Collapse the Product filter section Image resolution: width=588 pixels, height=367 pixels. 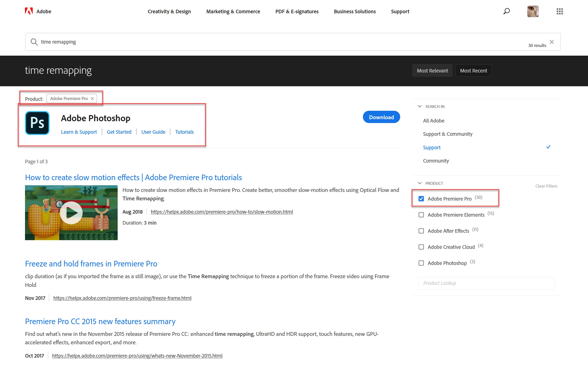point(420,183)
